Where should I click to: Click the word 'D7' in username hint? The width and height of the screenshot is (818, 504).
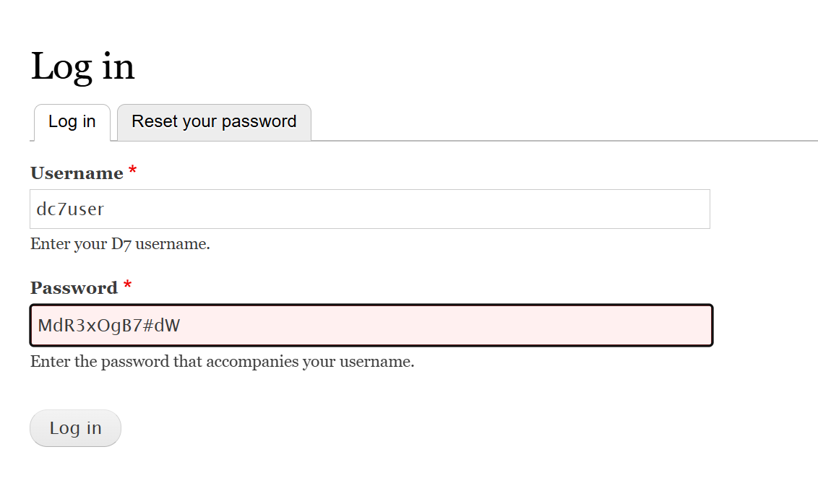point(121,244)
